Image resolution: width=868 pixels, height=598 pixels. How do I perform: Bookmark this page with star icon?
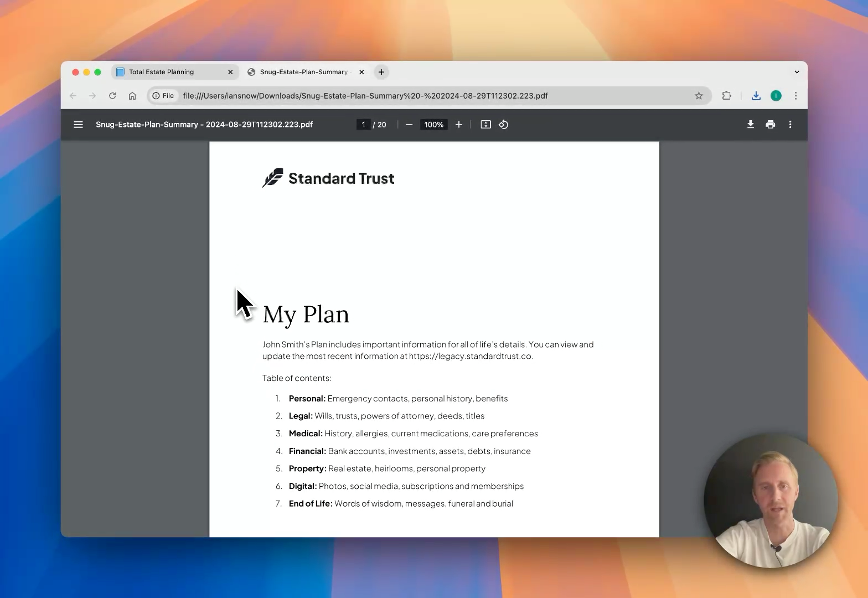click(x=699, y=96)
